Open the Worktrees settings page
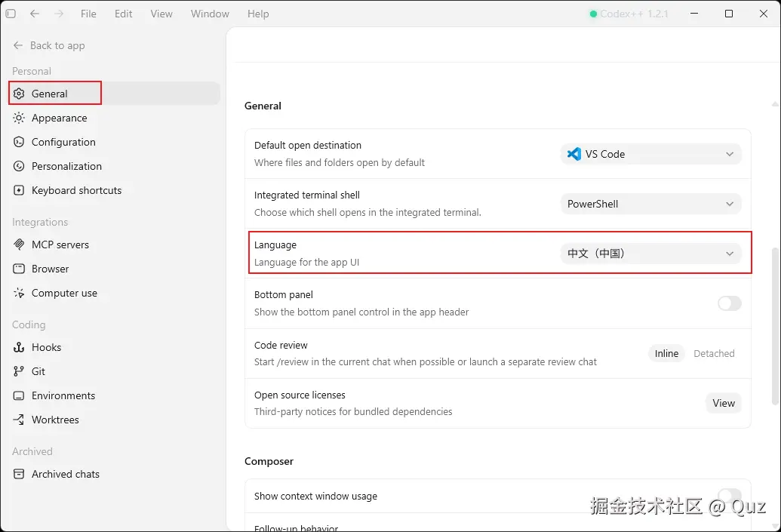 pos(114,420)
